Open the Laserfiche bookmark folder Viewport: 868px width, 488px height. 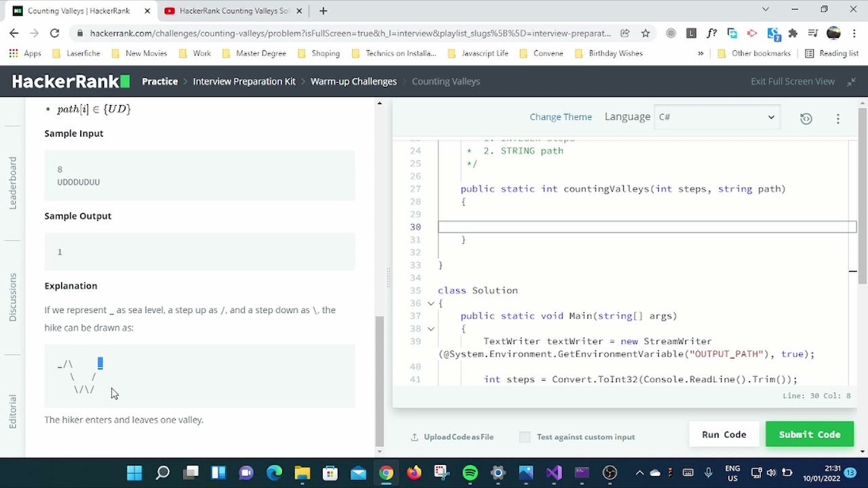(76, 53)
